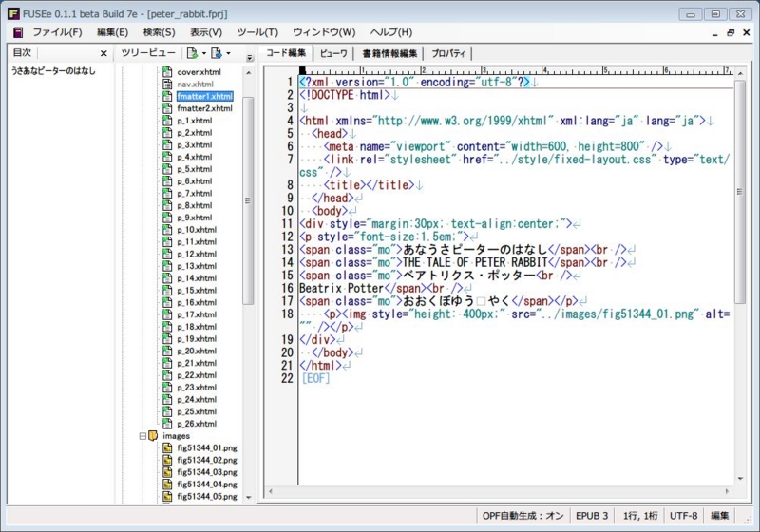Image resolution: width=760 pixels, height=532 pixels.
Task: Minimize the inner document window
Action: [715, 33]
